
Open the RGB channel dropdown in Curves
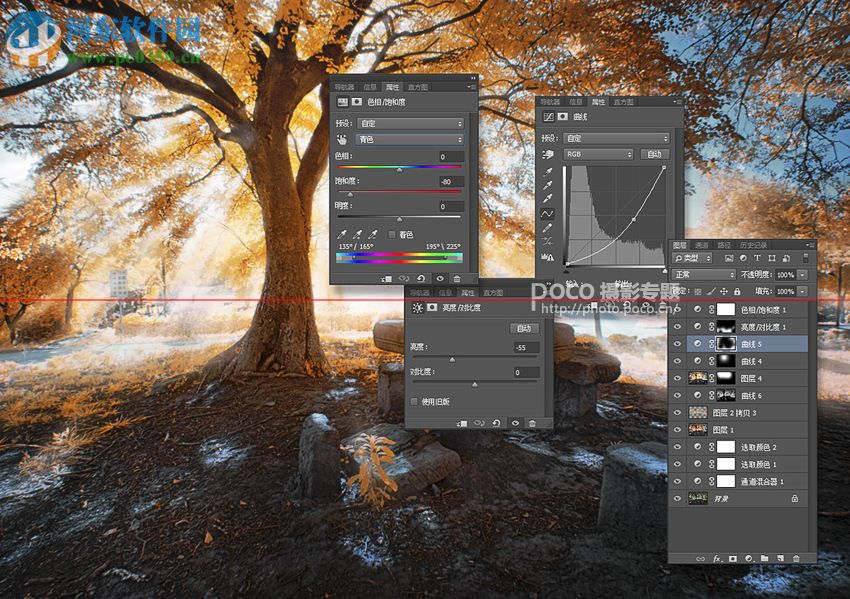click(x=598, y=154)
